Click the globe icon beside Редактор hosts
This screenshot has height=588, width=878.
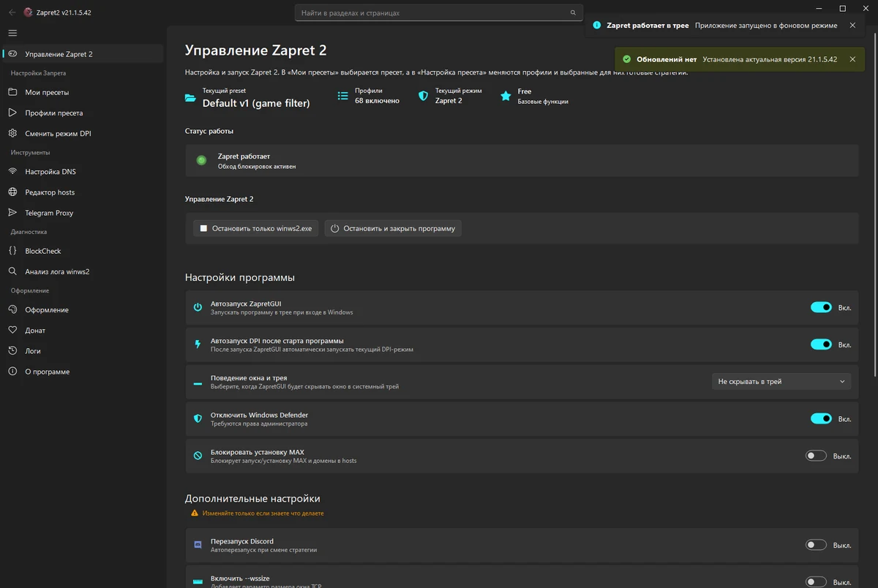[12, 192]
